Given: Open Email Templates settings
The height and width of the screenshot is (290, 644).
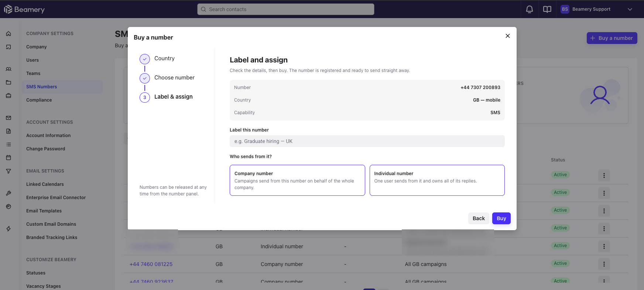Looking at the screenshot, I should [44, 211].
